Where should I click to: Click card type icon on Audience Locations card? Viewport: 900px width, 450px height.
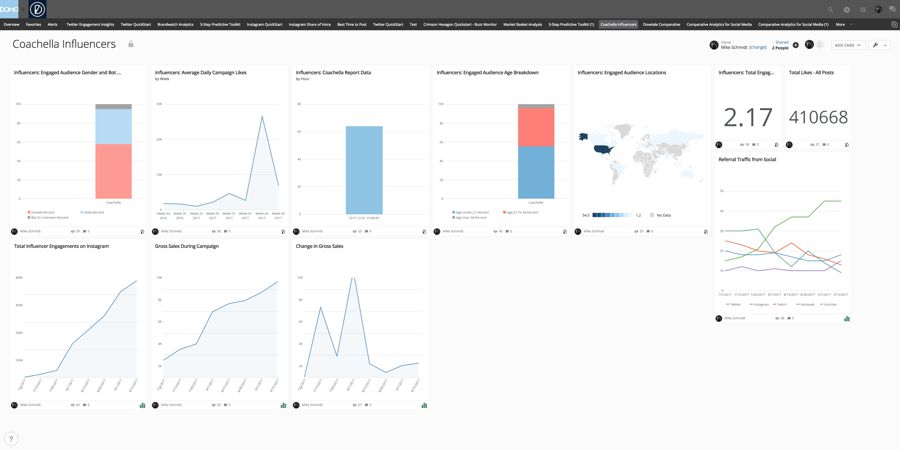[x=706, y=231]
